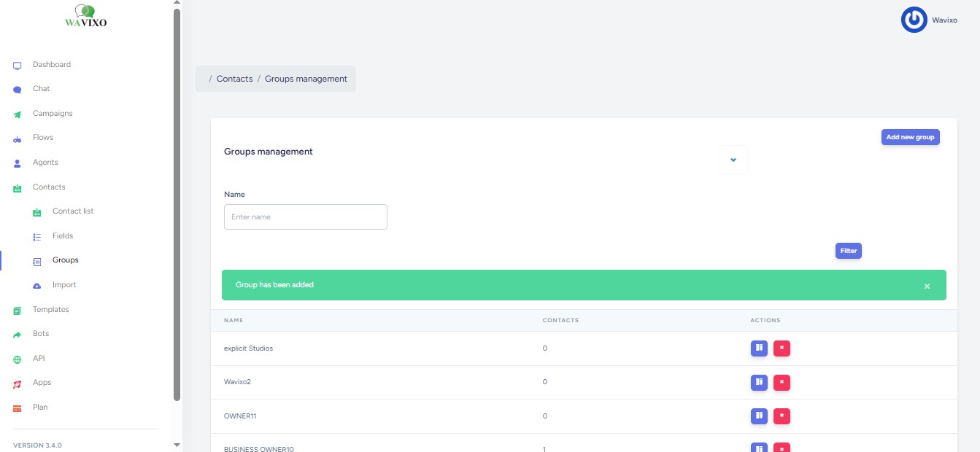This screenshot has height=452, width=980.
Task: Click the Dashboard monitor icon in sidebar
Action: coord(18,66)
